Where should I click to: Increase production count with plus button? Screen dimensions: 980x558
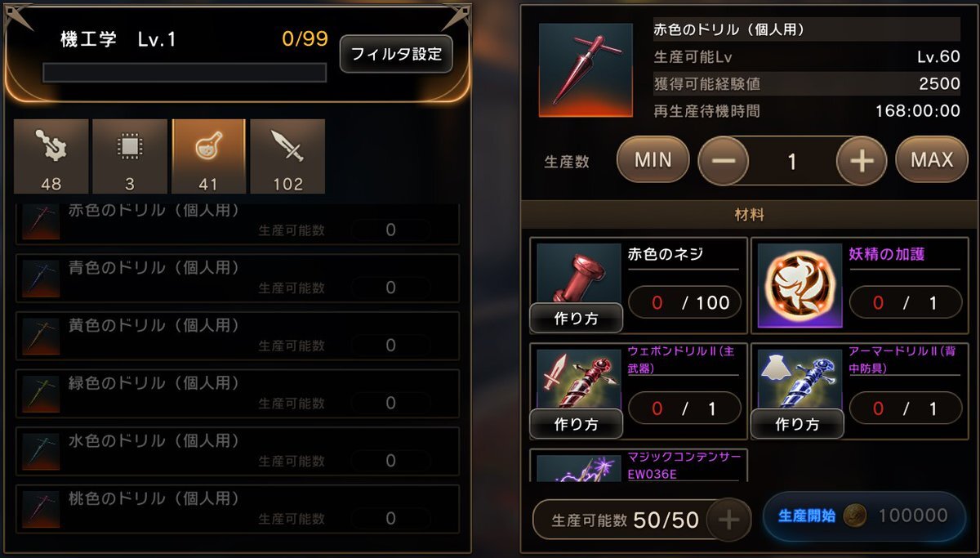point(862,161)
